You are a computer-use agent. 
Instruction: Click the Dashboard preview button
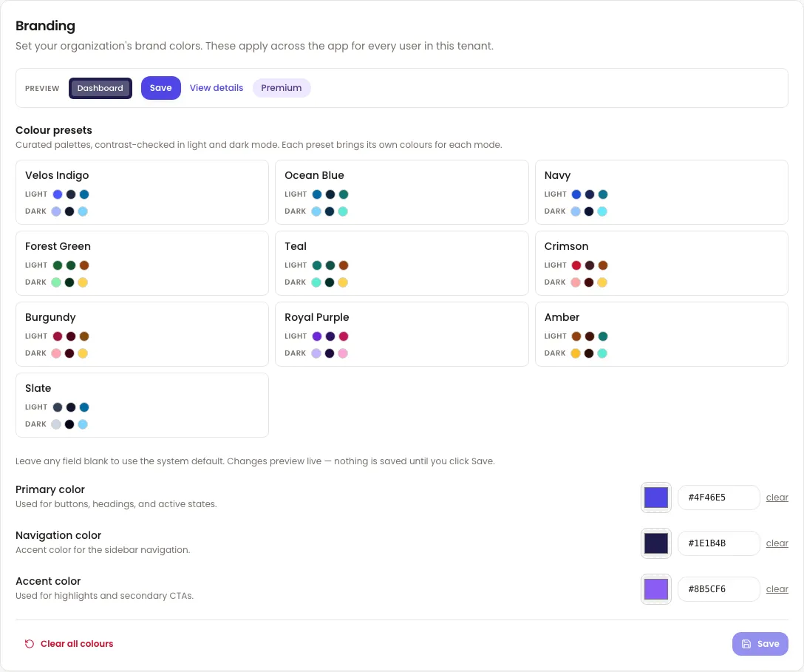coord(100,88)
